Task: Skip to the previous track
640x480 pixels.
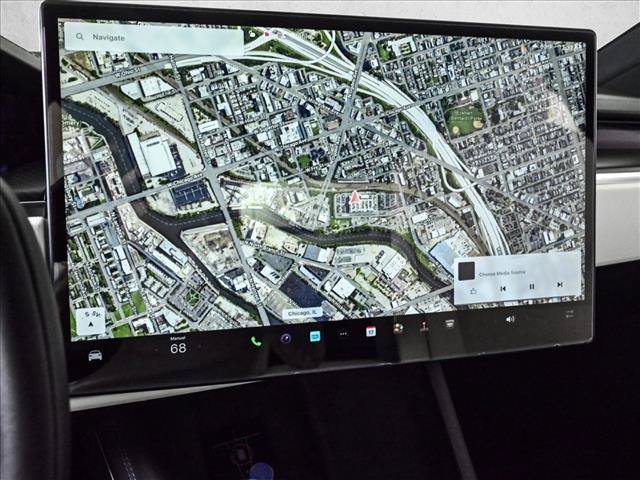Action: pos(503,289)
